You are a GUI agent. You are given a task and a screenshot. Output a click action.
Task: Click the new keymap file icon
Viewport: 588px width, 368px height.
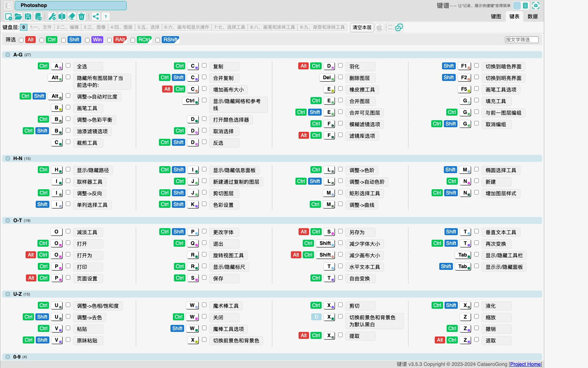point(8,16)
